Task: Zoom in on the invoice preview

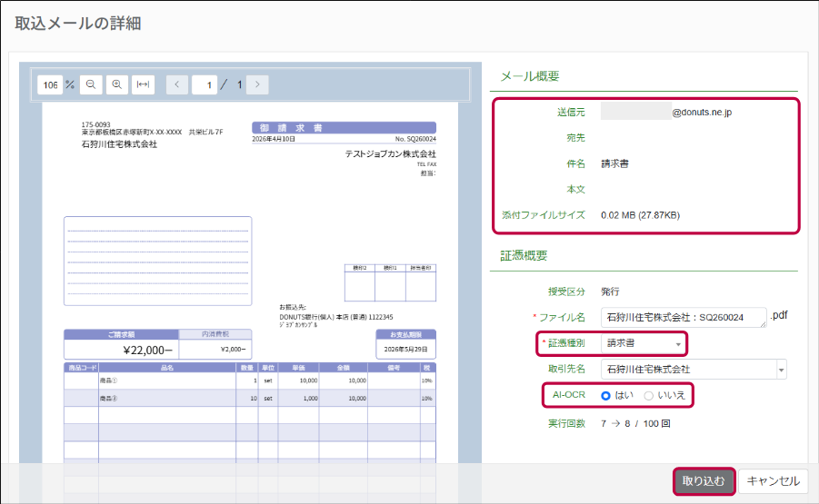Action: pos(116,84)
